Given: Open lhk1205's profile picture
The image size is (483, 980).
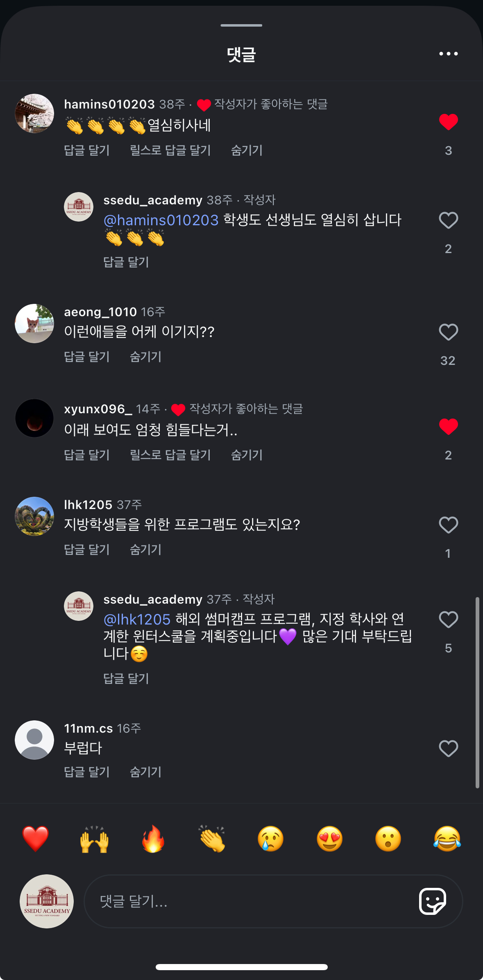Looking at the screenshot, I should (34, 516).
